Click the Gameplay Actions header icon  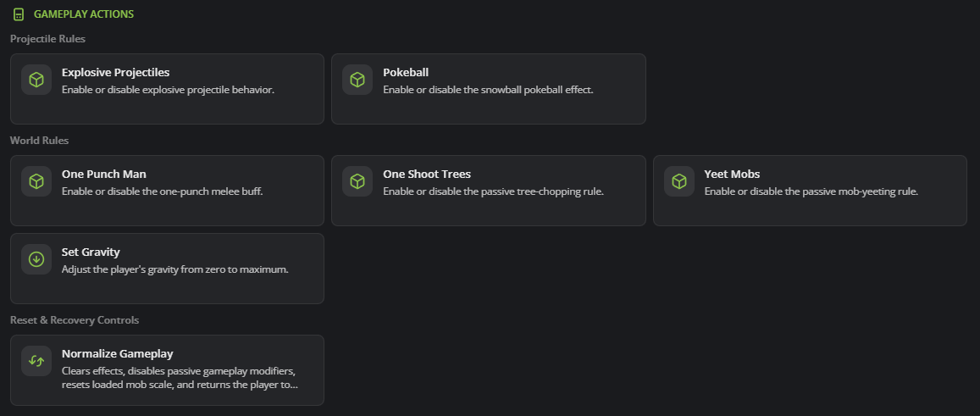19,14
